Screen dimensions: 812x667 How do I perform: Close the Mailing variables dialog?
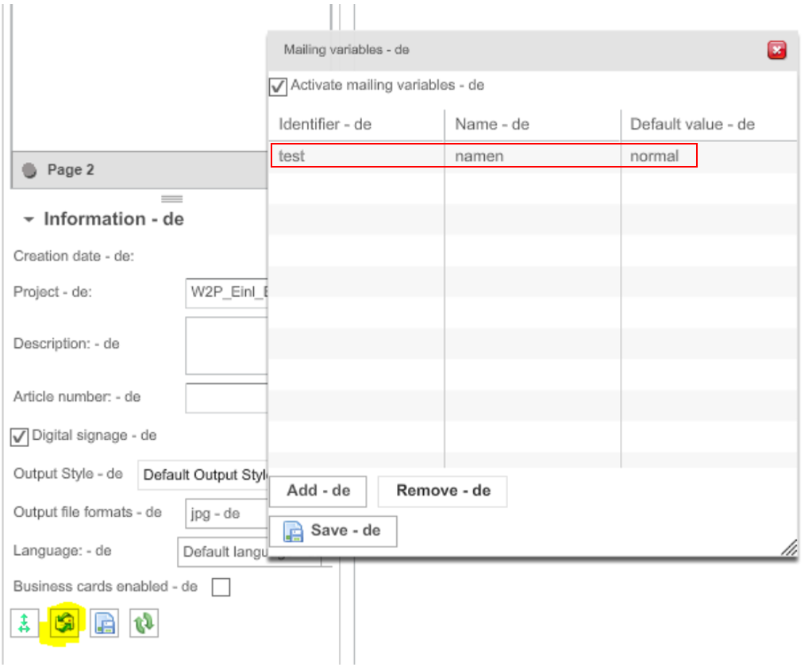click(x=776, y=49)
